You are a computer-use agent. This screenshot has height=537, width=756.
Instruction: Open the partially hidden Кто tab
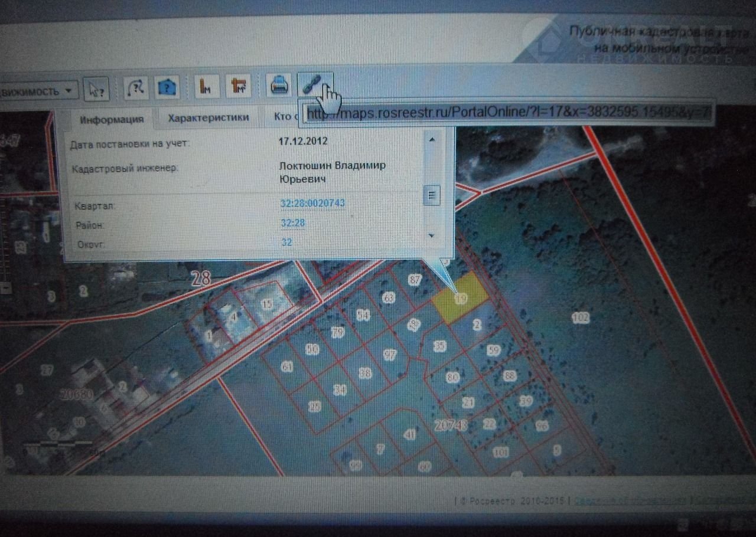coord(282,116)
